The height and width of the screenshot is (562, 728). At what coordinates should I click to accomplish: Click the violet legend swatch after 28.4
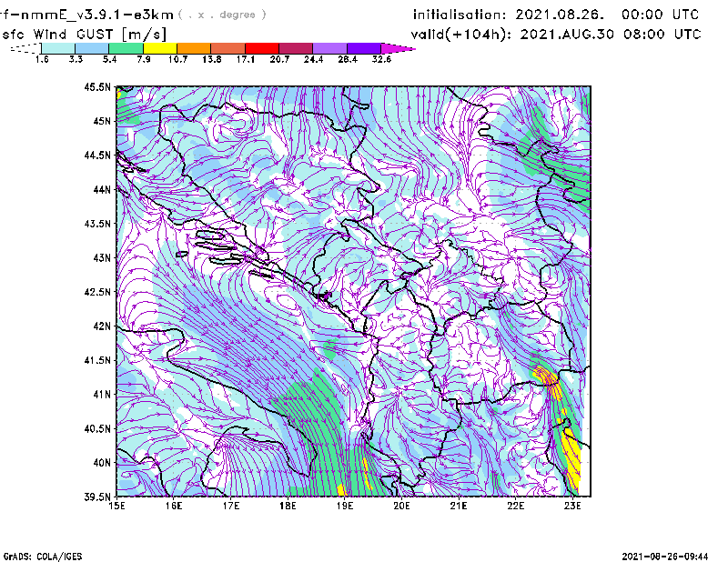(x=363, y=48)
